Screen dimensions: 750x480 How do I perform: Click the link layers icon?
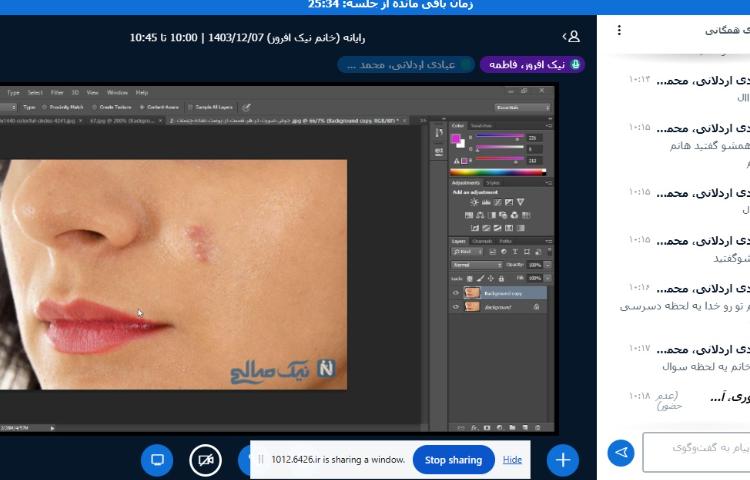tap(461, 428)
